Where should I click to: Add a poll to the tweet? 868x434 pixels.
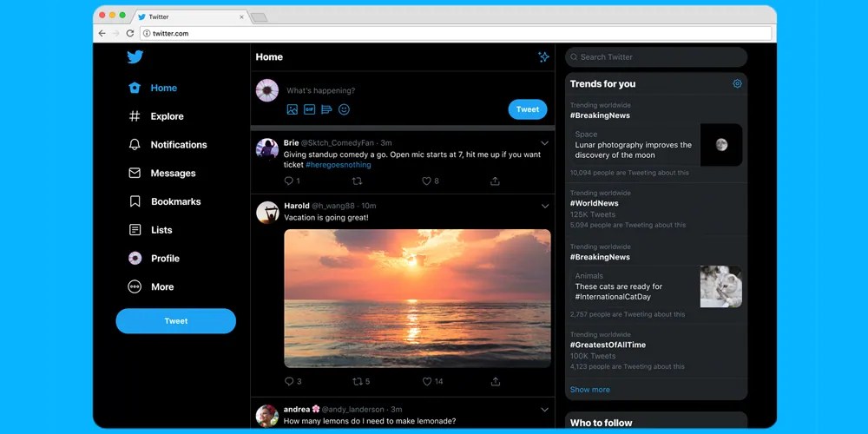tap(326, 109)
